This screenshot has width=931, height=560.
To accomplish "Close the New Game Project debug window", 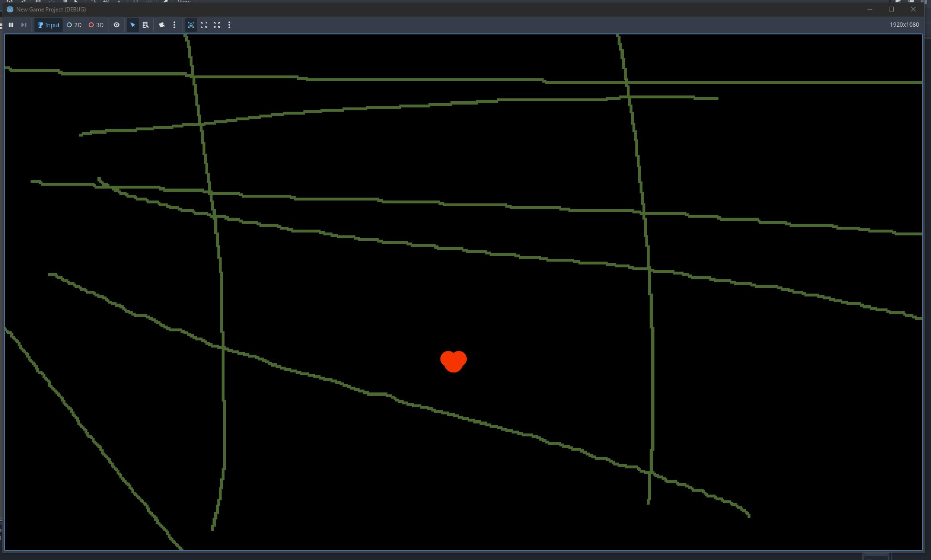I will point(913,9).
